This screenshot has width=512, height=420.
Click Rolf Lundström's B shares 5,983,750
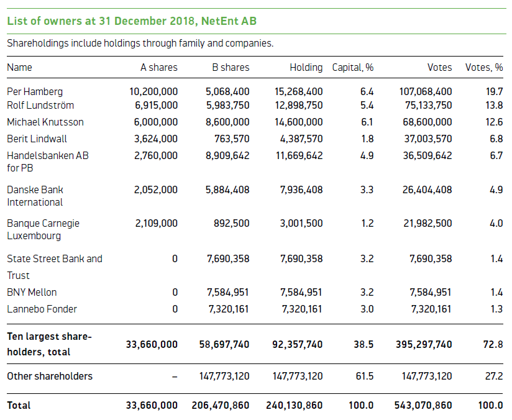227,106
